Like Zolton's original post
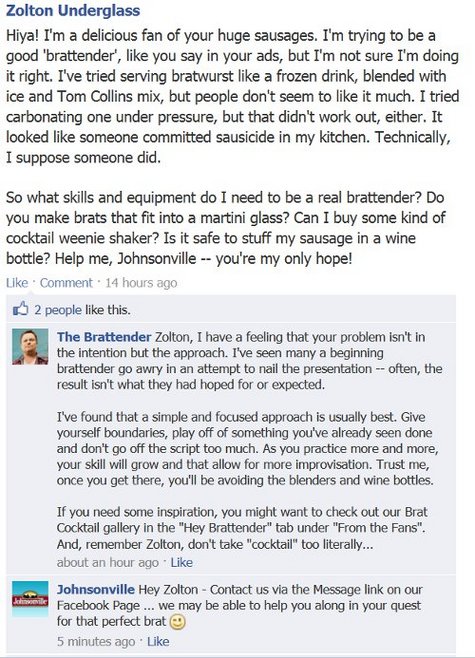Viewport: 475px width, 658px height. (17, 283)
